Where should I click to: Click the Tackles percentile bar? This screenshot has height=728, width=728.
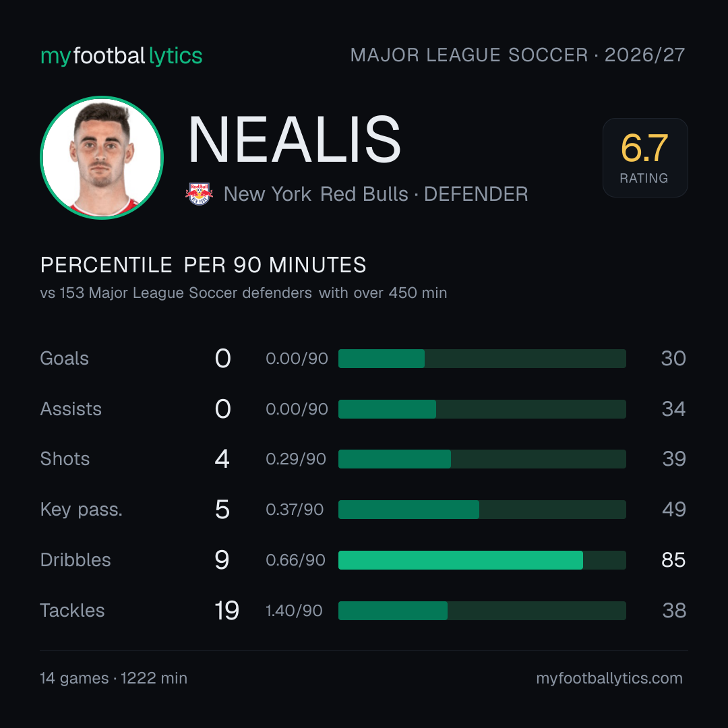click(x=482, y=611)
